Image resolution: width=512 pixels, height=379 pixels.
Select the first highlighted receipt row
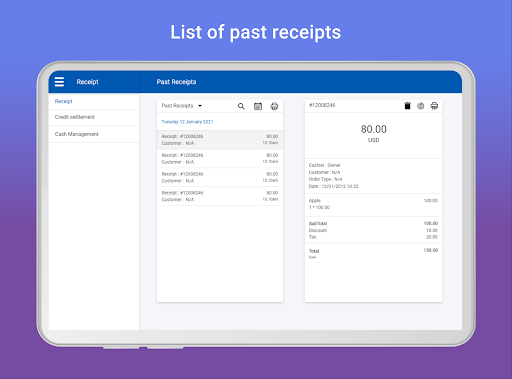[x=220, y=140]
